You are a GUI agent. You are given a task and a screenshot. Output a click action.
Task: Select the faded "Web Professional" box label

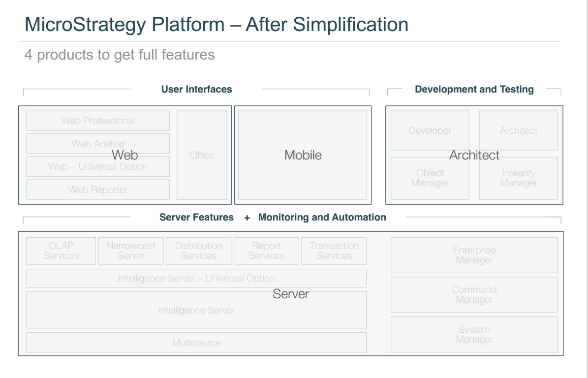point(98,121)
